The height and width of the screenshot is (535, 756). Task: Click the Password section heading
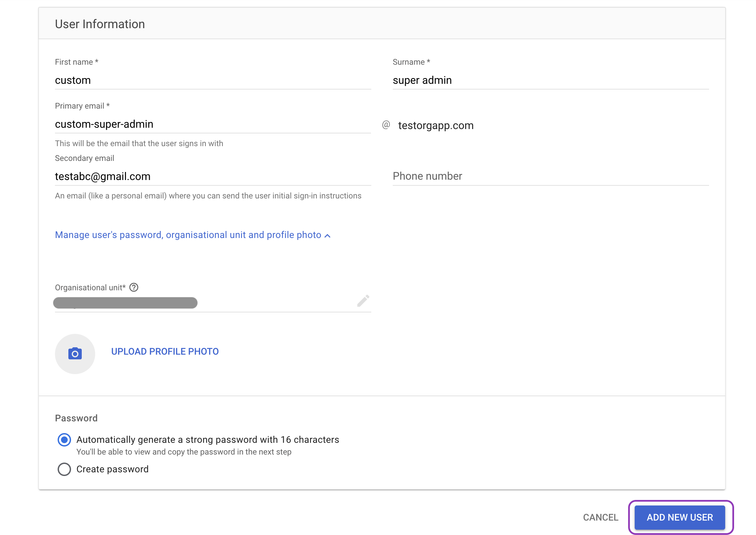click(x=76, y=418)
